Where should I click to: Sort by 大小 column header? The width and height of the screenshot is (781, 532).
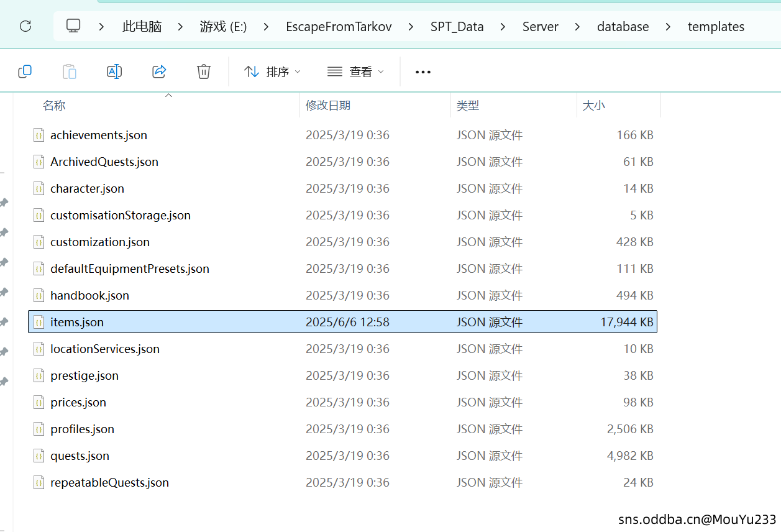click(x=593, y=106)
